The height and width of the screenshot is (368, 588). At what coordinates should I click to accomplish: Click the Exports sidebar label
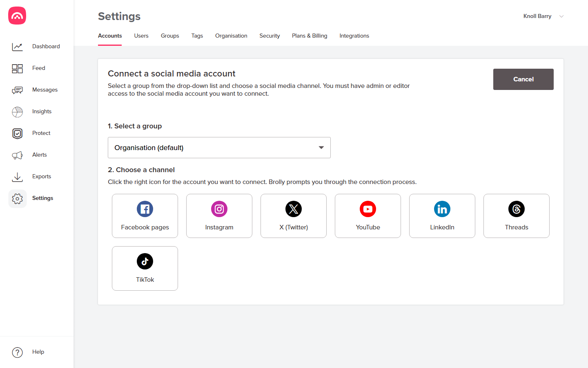[x=42, y=177]
